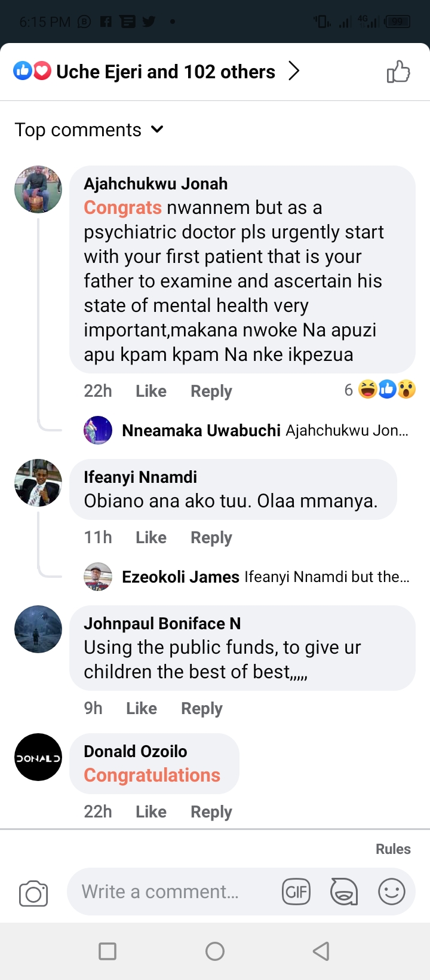Open the emoji smiley picker

[x=392, y=892]
